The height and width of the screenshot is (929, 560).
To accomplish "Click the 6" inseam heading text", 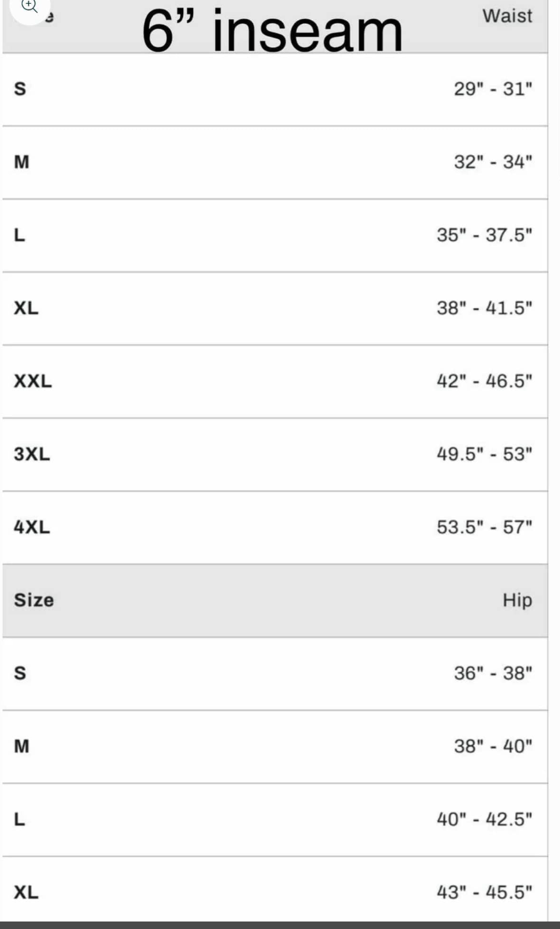I will (272, 30).
